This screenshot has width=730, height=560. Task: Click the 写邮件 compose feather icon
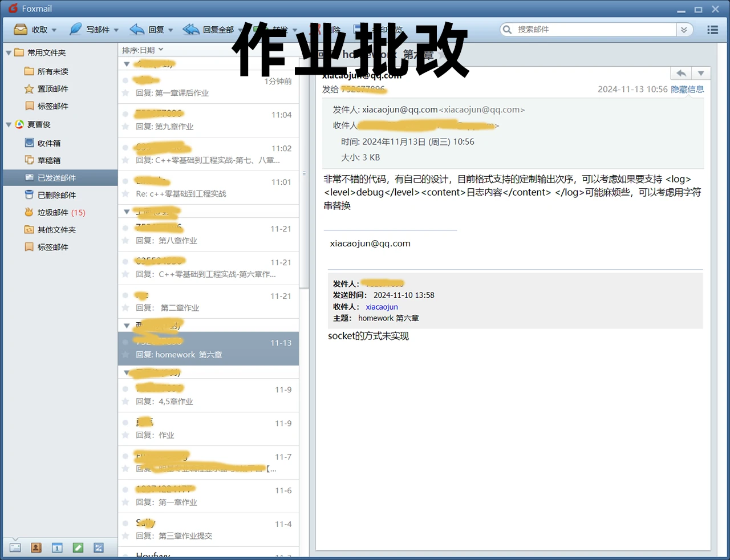75,29
